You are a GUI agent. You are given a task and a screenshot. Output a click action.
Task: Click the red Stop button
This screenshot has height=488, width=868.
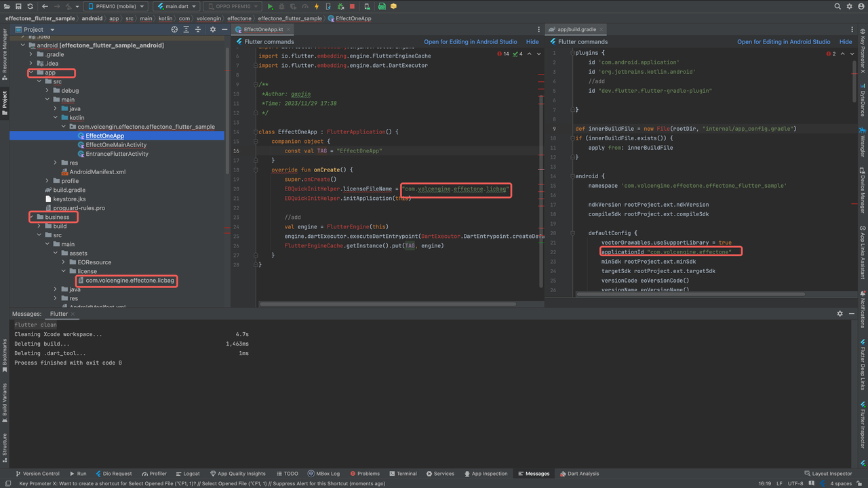tap(352, 6)
